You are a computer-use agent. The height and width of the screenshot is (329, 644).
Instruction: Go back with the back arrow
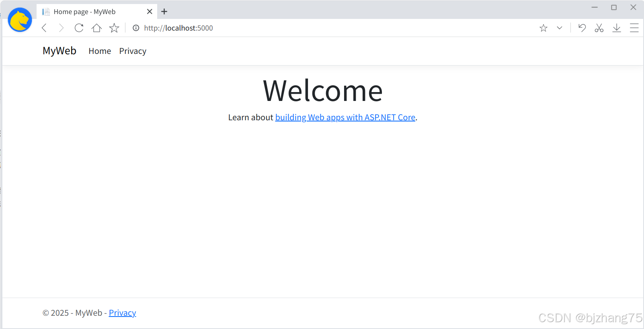tap(44, 28)
